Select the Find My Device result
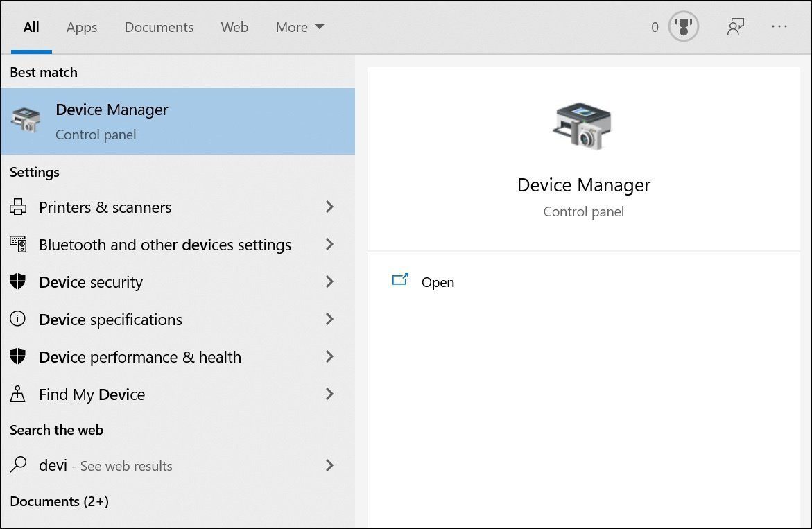Screen dimensions: 812x529 (178, 394)
